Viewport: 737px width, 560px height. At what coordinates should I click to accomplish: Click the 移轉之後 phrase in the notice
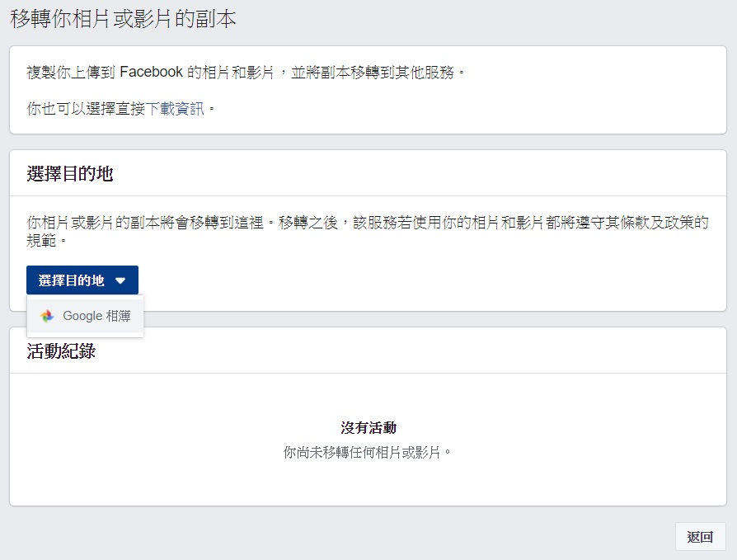click(307, 222)
